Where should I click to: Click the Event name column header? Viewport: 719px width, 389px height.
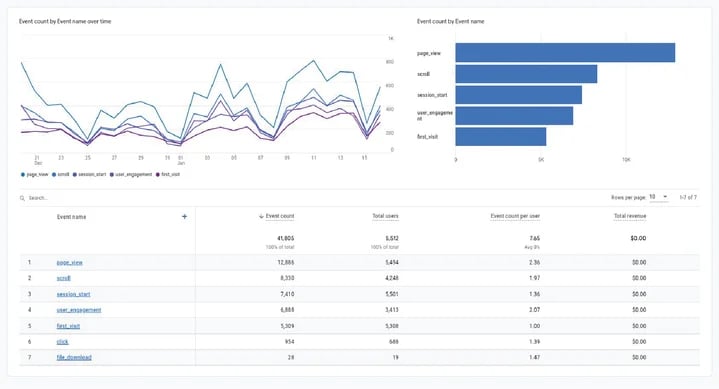click(x=71, y=217)
